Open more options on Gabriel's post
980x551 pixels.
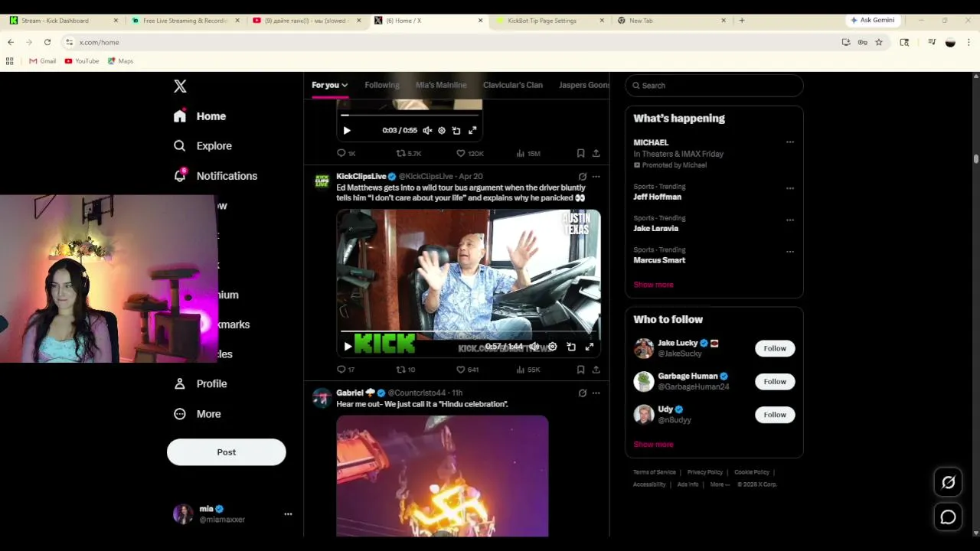point(596,393)
